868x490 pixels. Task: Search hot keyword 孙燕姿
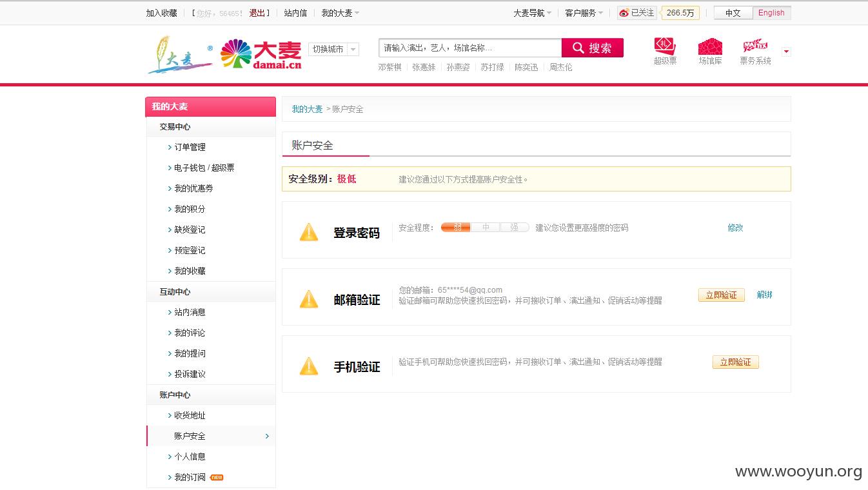coord(459,67)
